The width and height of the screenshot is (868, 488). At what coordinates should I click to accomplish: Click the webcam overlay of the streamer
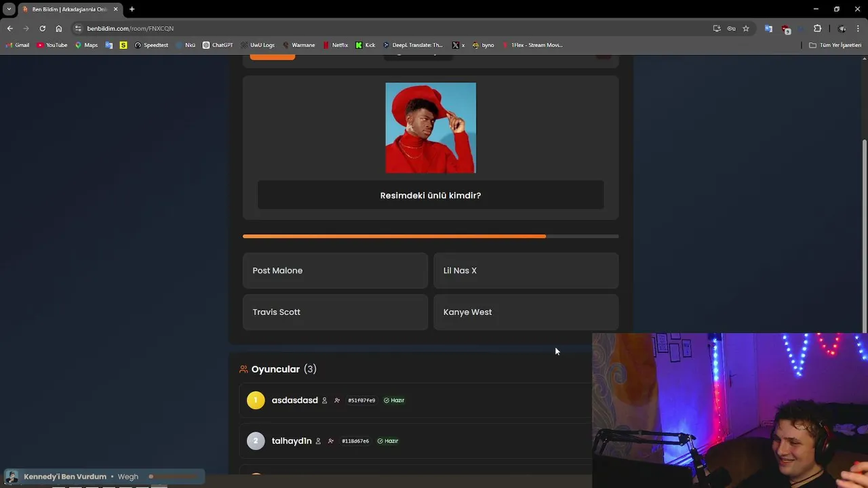(730, 410)
